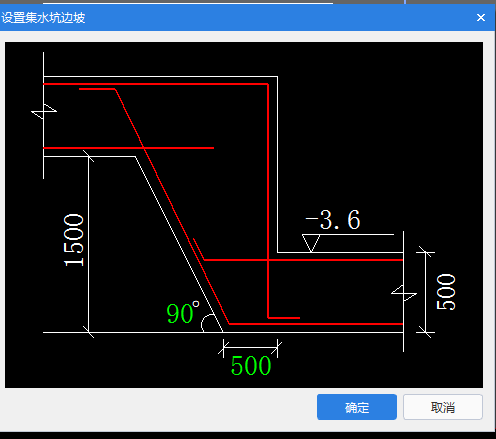496x439 pixels.
Task: Edit the green 500 bottom width value
Action: point(251,366)
